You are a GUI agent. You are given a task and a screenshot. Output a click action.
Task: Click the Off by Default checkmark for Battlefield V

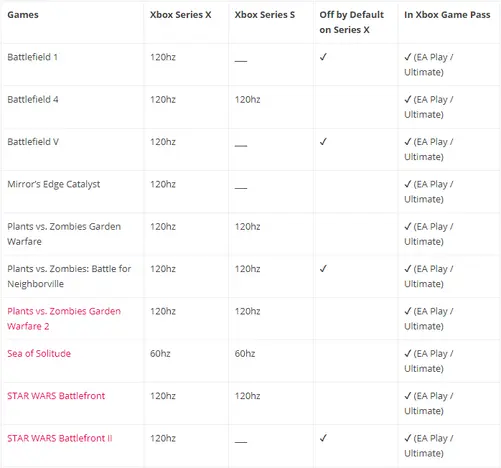(323, 141)
